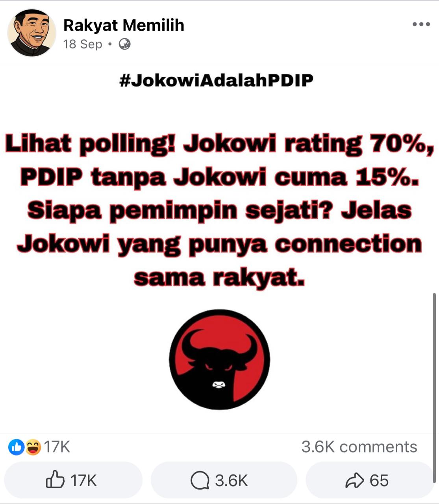Open the laughing face reaction icon
439x504 pixels.
pos(33,447)
